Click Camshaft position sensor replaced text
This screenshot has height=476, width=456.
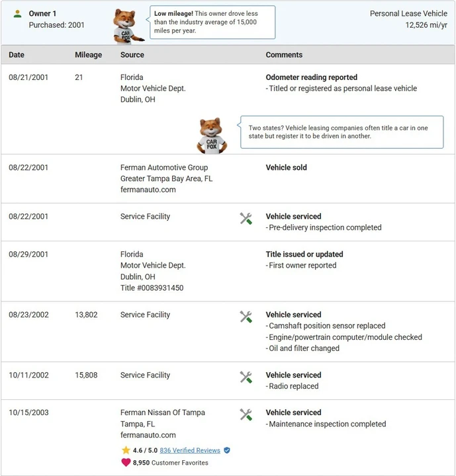326,326
